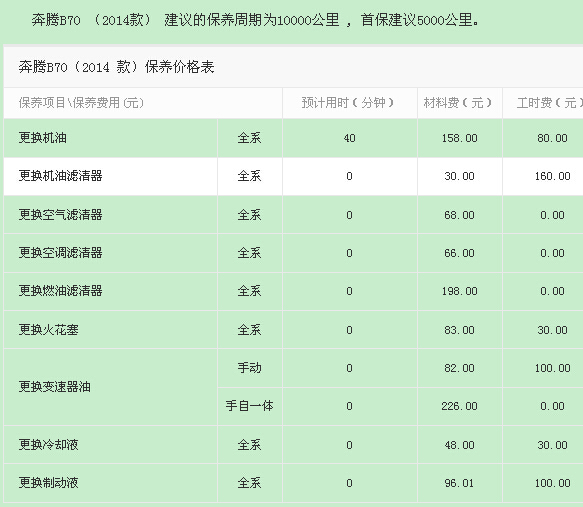The image size is (583, 507).
Task: Click the 更换机油 row label
Action: 43,138
